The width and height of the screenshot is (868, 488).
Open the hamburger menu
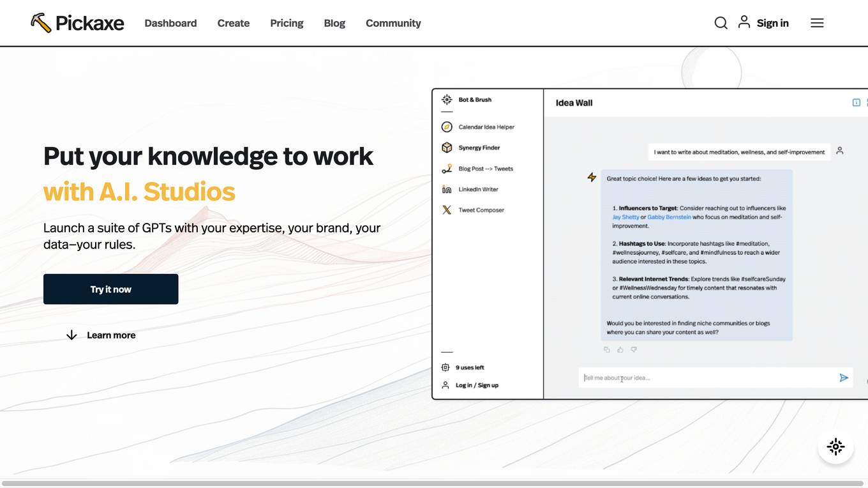(x=817, y=23)
